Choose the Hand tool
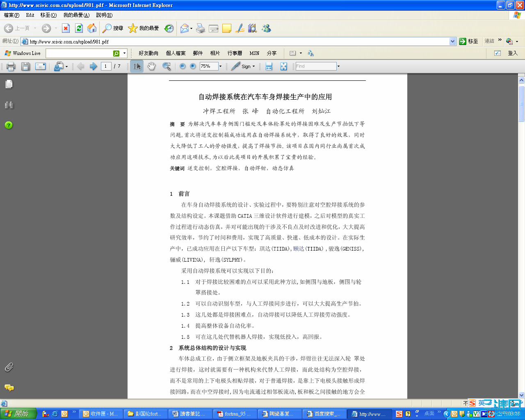 [151, 66]
